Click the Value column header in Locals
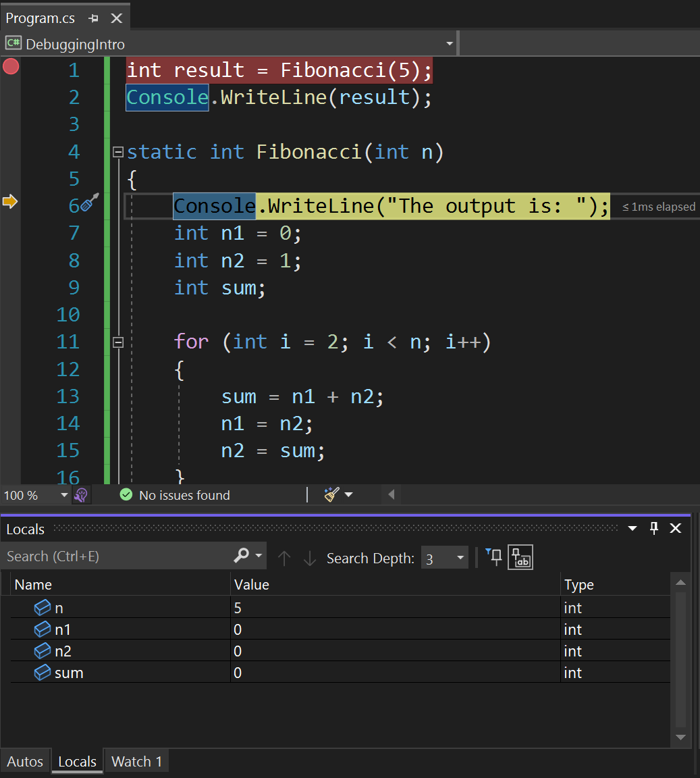Image resolution: width=700 pixels, height=778 pixels. [396, 584]
